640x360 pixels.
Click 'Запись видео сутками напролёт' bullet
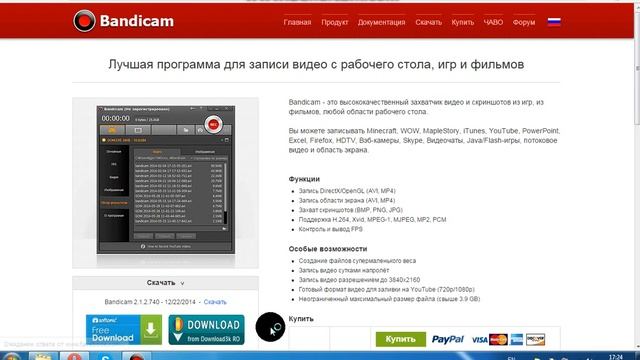(344, 270)
